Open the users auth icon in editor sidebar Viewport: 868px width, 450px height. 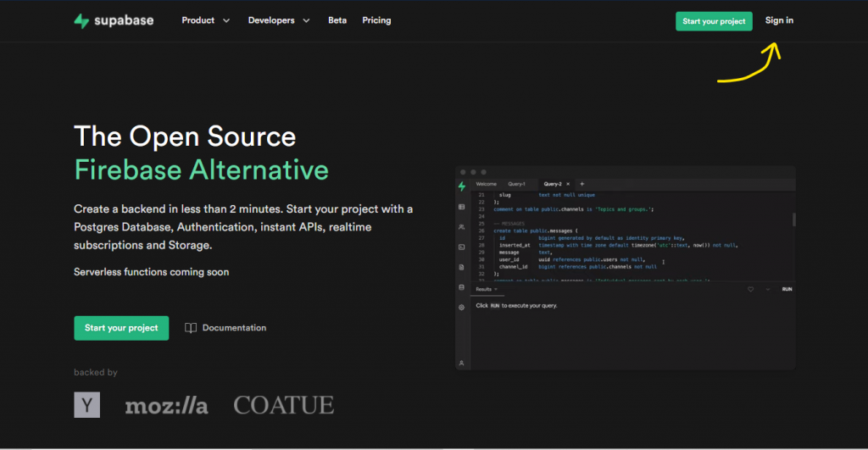pyautogui.click(x=462, y=227)
